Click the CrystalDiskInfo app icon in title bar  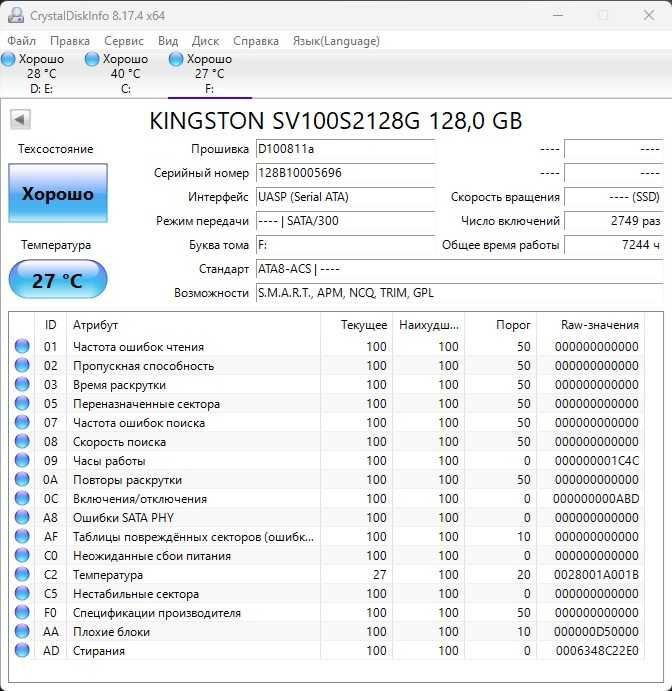click(x=15, y=15)
